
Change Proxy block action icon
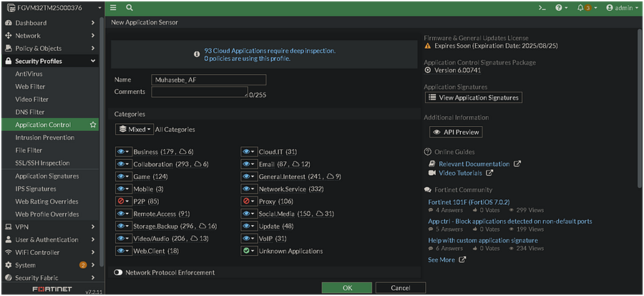click(x=248, y=201)
